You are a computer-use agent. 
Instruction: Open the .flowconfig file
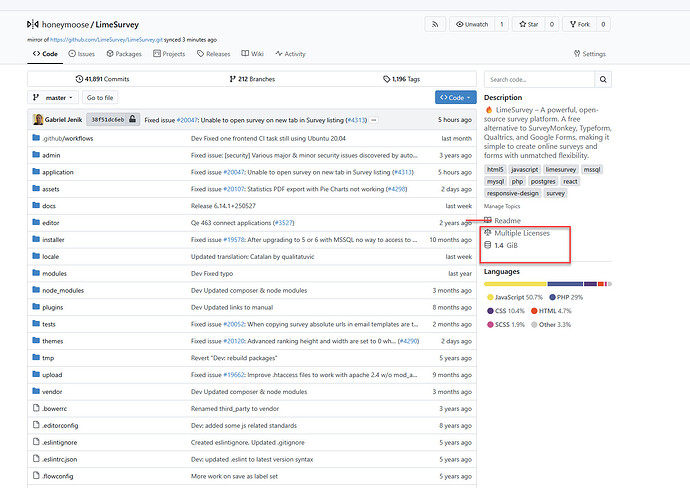tap(58, 476)
